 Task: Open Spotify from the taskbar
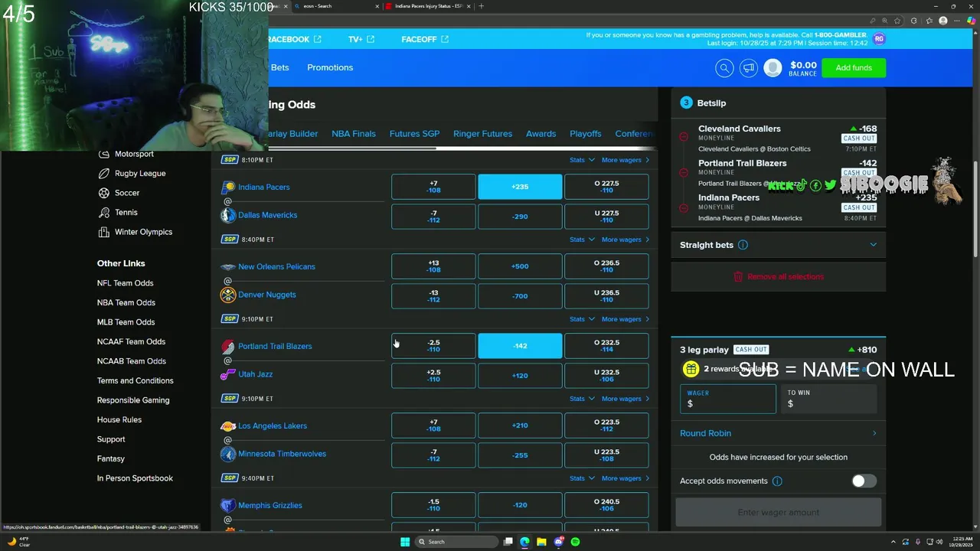click(575, 542)
